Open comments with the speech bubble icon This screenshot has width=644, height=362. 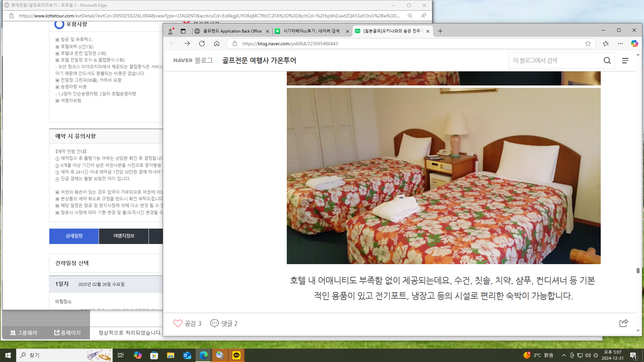(214, 323)
